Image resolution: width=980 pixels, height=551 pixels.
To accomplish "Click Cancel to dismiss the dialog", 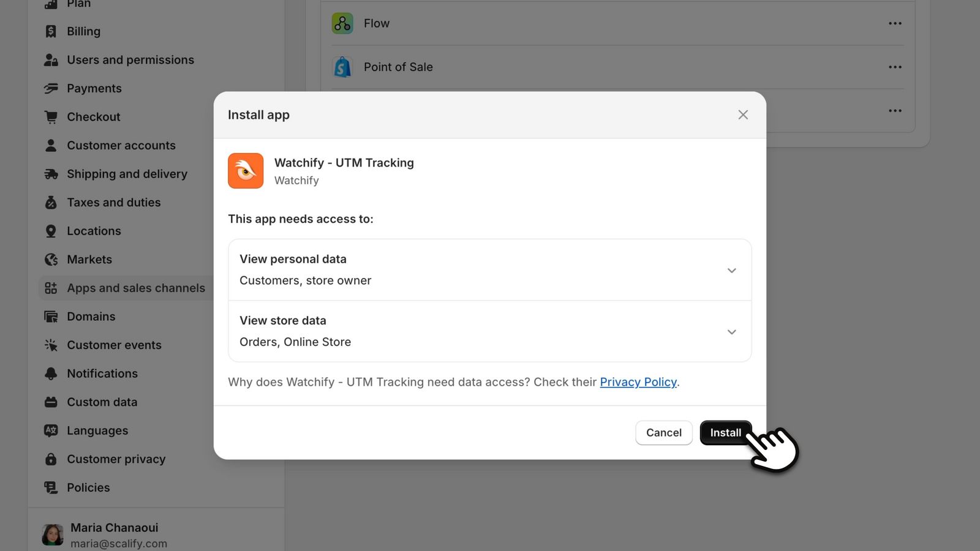I will (x=663, y=432).
